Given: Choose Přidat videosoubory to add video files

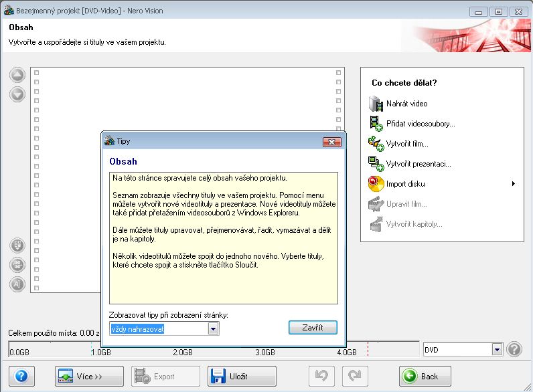Looking at the screenshot, I should point(412,124).
